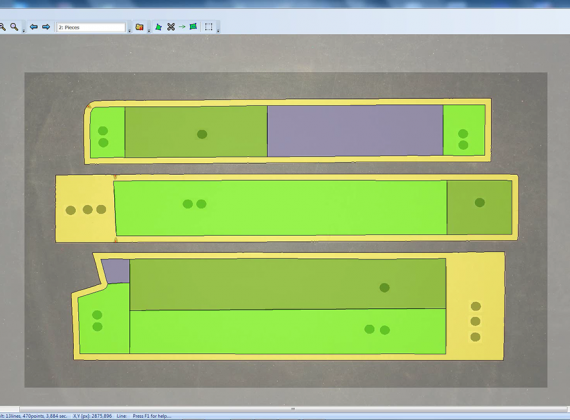Click the crossed tools icon
570x420 pixels.
pos(171,27)
